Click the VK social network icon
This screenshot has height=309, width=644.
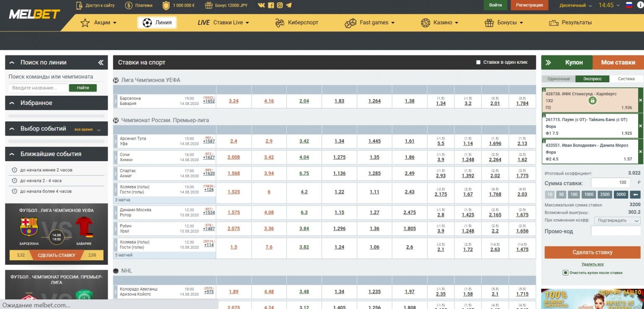[262, 5]
